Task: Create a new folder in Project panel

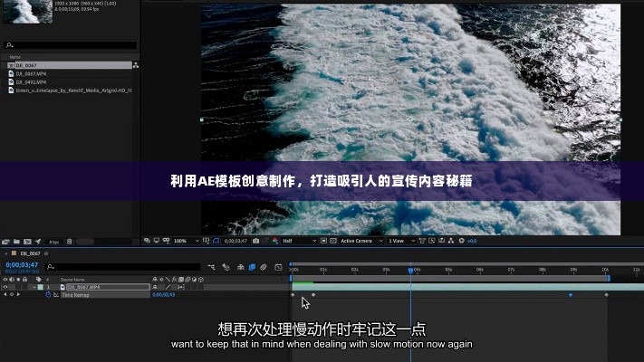Action: pyautogui.click(x=16, y=242)
